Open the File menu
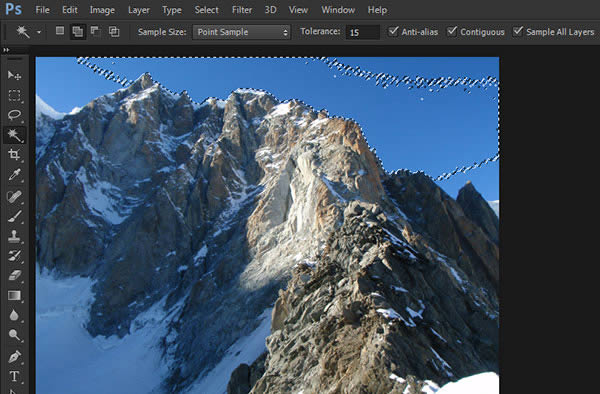Image resolution: width=600 pixels, height=394 pixels. click(x=42, y=10)
